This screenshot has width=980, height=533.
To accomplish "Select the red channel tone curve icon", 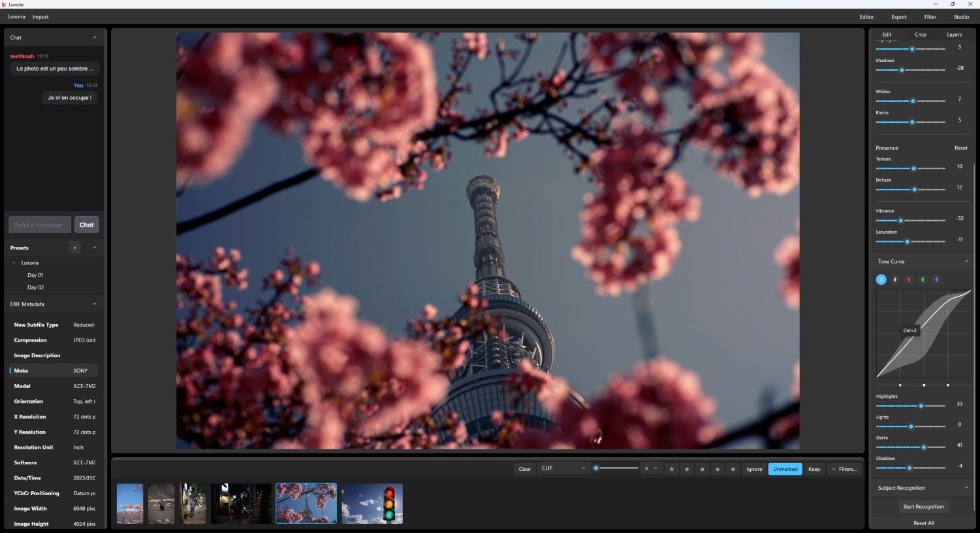I will pyautogui.click(x=909, y=280).
